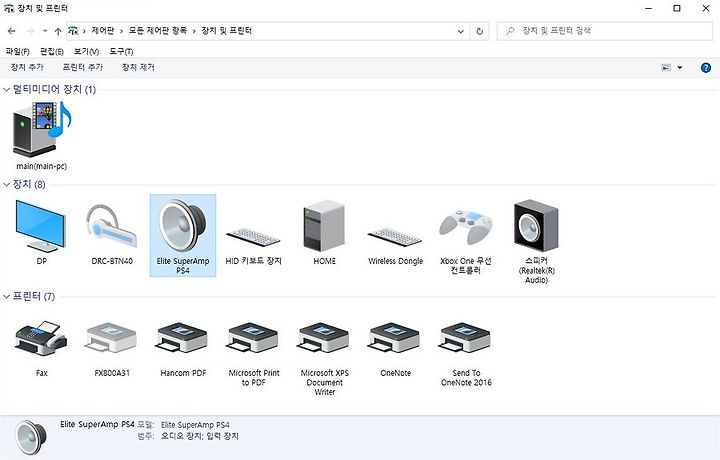Navigate to 제어판 breadcrumb

click(x=103, y=31)
